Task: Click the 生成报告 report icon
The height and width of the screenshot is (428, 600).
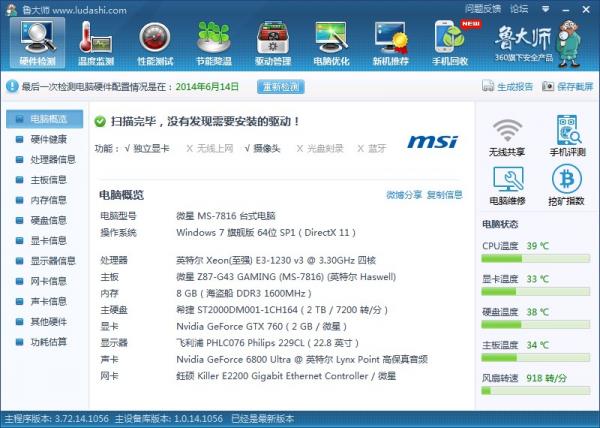Action: pos(488,86)
